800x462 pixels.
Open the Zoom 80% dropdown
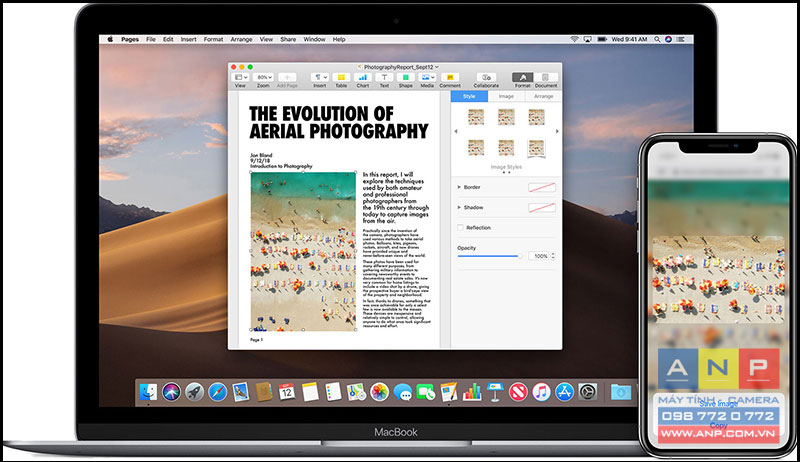click(263, 78)
